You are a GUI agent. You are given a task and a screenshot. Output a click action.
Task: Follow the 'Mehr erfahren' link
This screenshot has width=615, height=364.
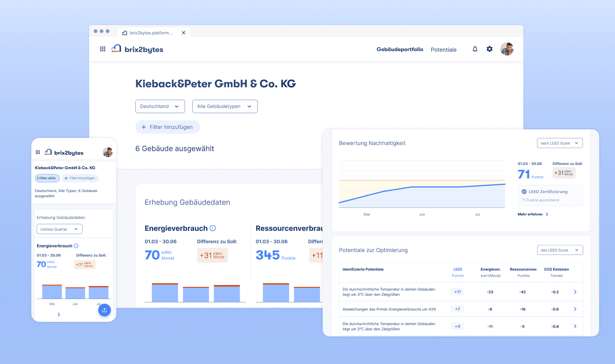coord(533,214)
